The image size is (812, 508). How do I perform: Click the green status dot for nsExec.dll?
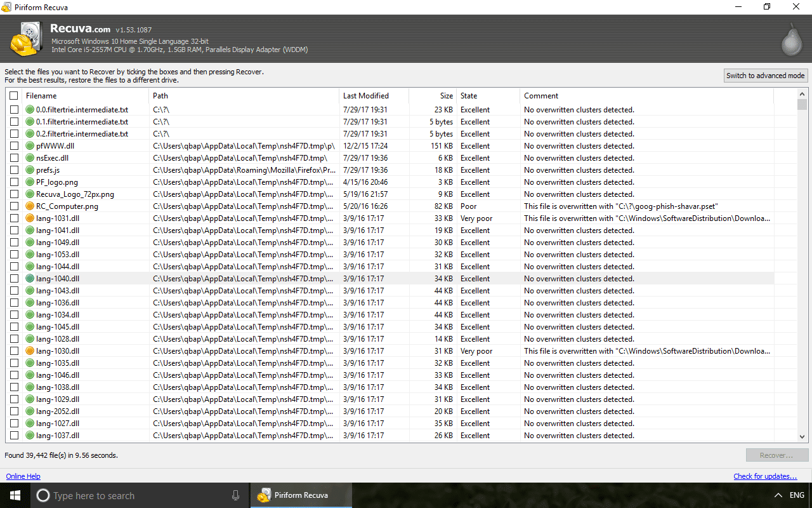point(30,158)
